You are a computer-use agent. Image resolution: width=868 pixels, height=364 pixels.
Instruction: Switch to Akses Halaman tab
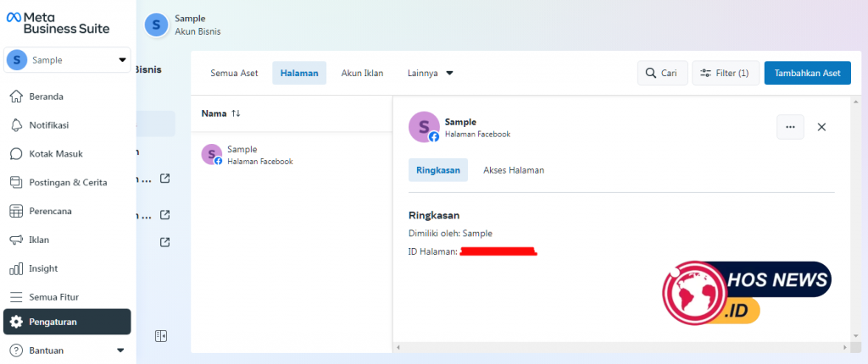514,170
